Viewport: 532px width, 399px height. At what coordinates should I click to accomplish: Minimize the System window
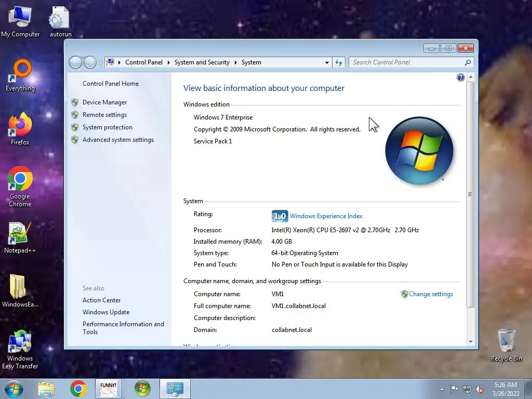coord(431,48)
